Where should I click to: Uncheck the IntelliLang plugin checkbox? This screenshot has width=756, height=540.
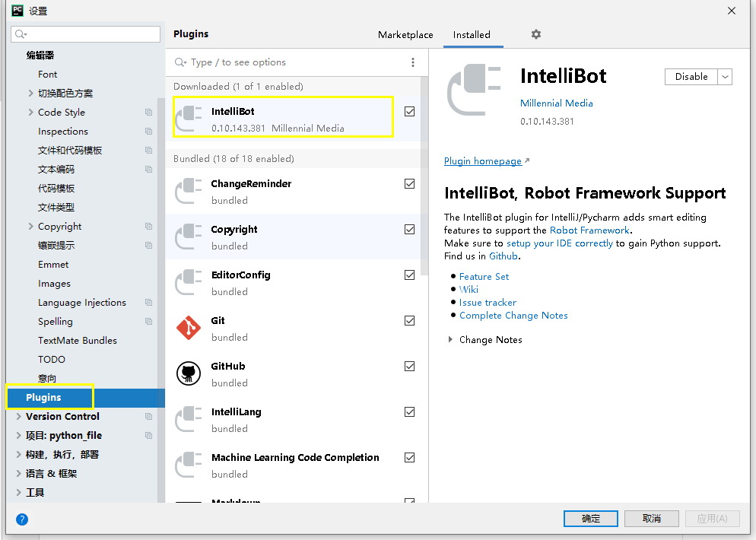pos(409,411)
